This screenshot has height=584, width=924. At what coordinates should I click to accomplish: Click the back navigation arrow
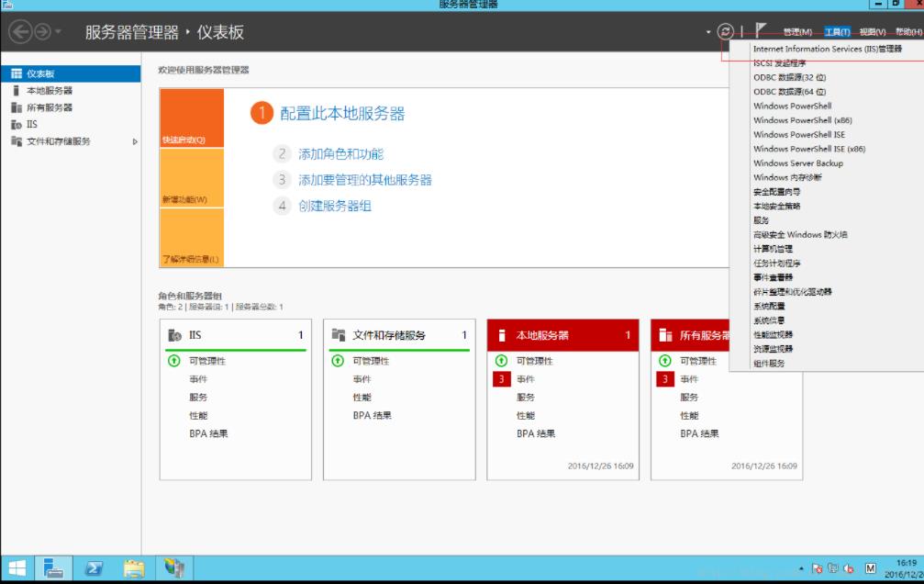click(x=20, y=32)
